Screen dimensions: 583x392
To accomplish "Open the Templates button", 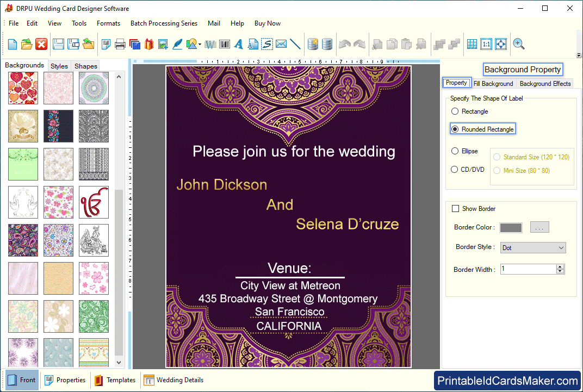I will coord(115,380).
